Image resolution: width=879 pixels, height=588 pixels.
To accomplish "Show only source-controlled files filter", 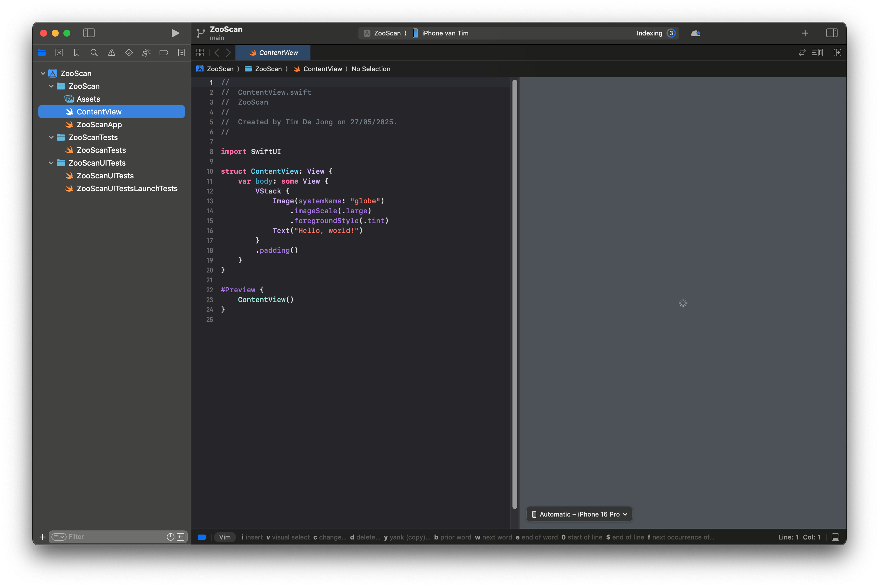I will 181,537.
